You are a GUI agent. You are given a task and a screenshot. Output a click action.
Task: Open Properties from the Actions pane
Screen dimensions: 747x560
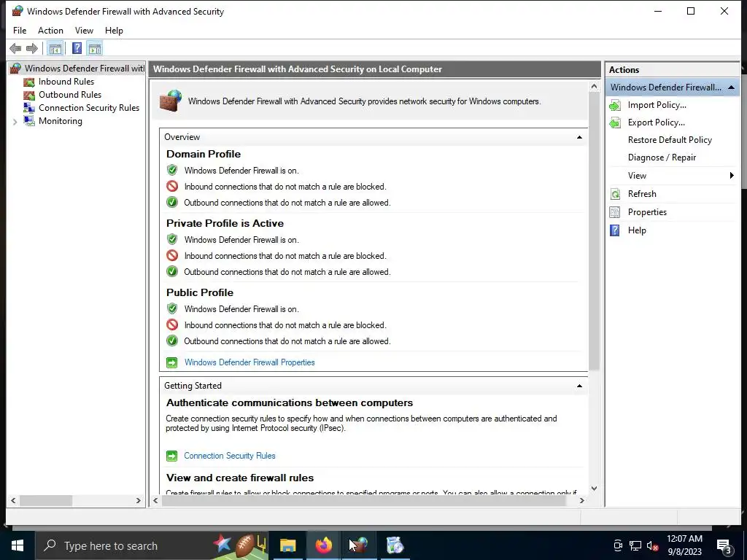(x=647, y=212)
